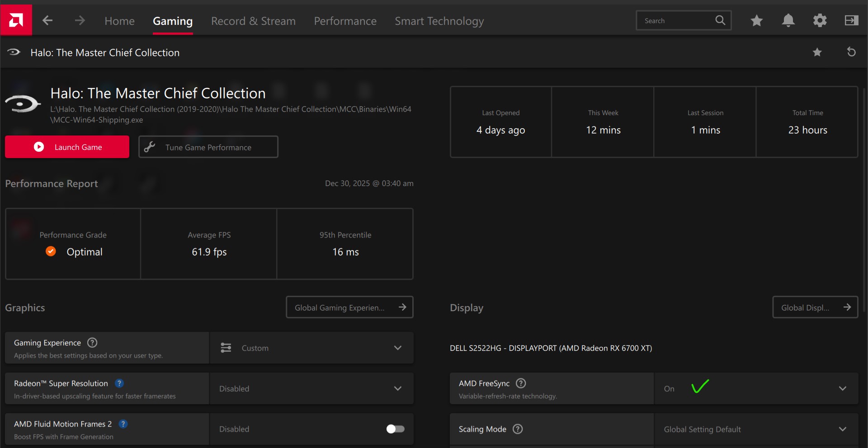Click Tune Game Performance button
The width and height of the screenshot is (868, 448).
pyautogui.click(x=208, y=147)
